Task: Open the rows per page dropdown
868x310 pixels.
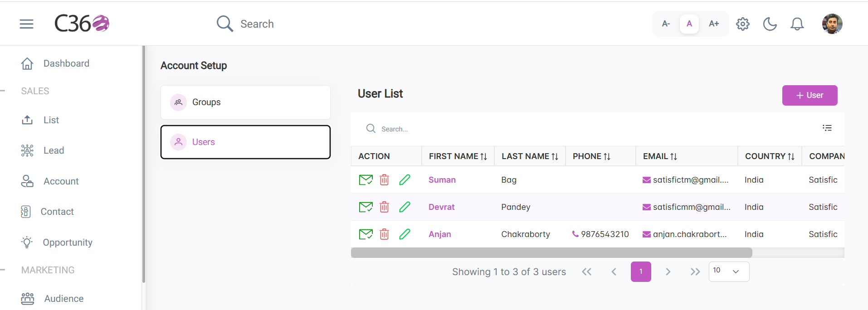Action: pyautogui.click(x=729, y=271)
